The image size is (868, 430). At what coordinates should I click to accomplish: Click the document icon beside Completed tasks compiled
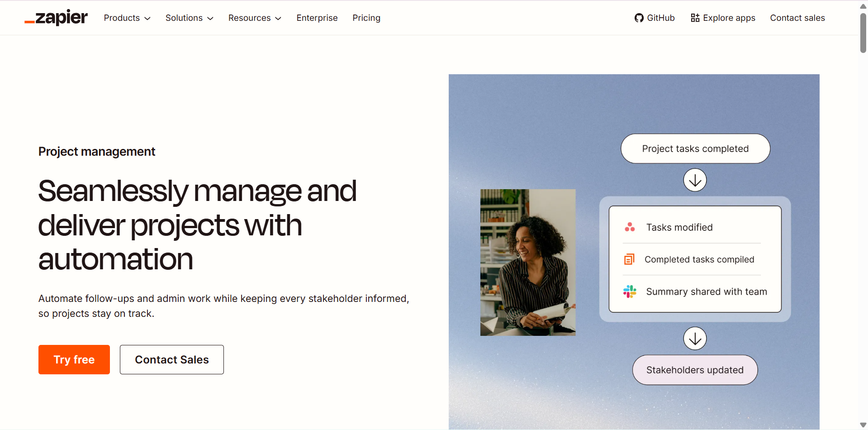click(x=629, y=259)
